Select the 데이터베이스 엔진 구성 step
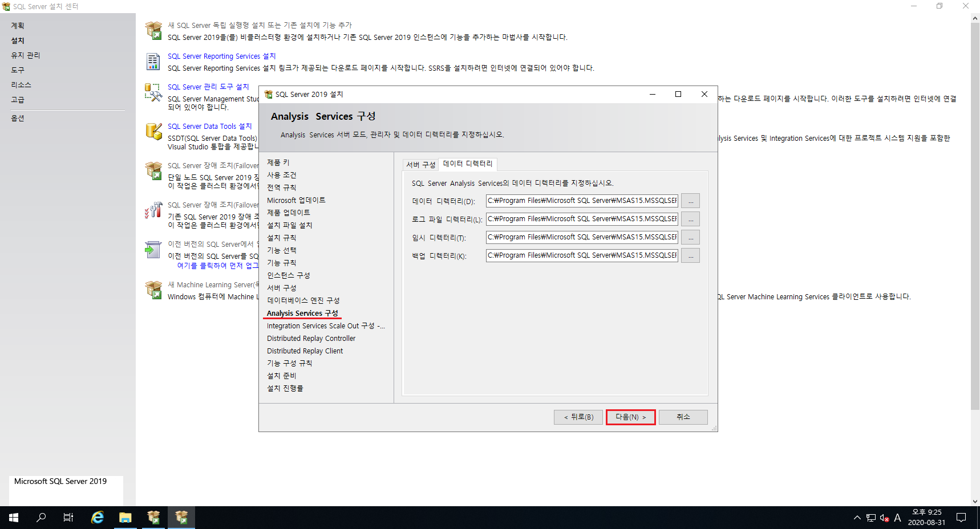The height and width of the screenshot is (529, 980). 303,300
